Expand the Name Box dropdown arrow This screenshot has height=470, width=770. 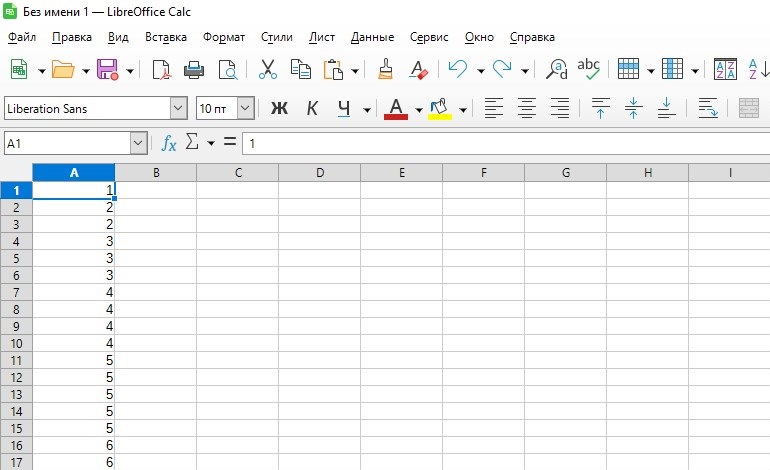coord(138,144)
